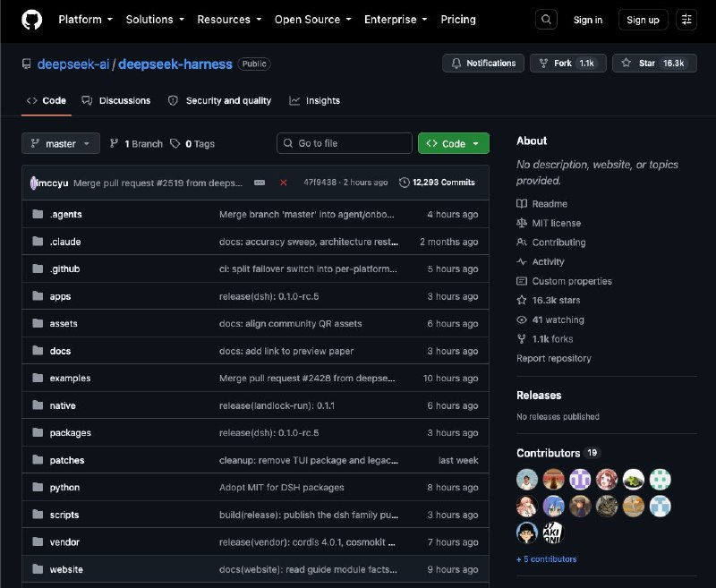716x588 pixels.
Task: Click the Readme book icon
Action: (522, 204)
